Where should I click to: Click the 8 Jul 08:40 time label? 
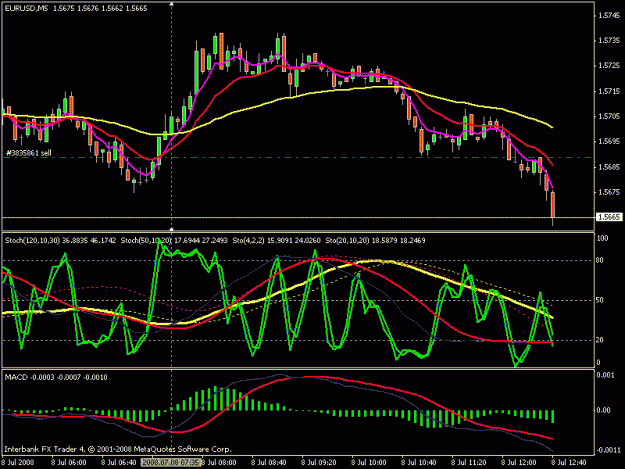click(269, 463)
